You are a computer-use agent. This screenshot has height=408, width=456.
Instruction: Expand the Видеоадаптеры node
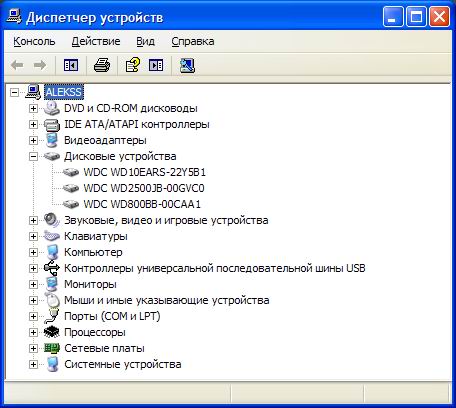[33, 140]
